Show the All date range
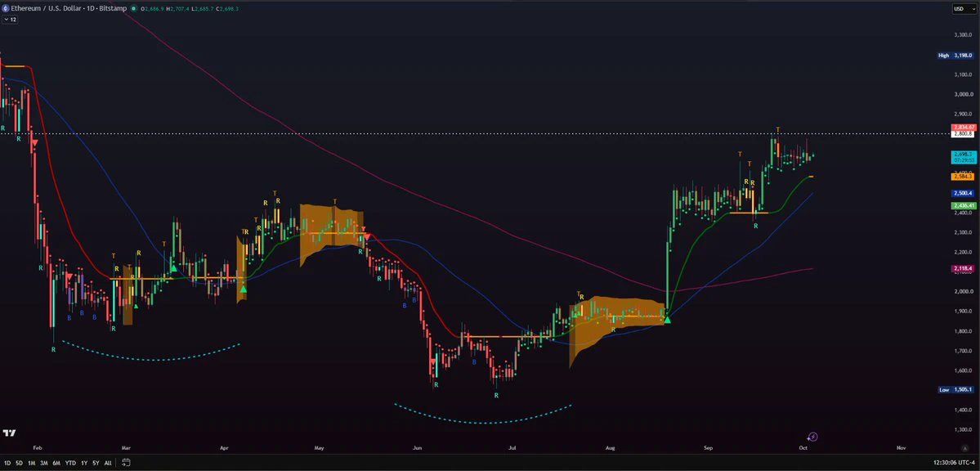Image resolution: width=980 pixels, height=471 pixels. point(108,464)
